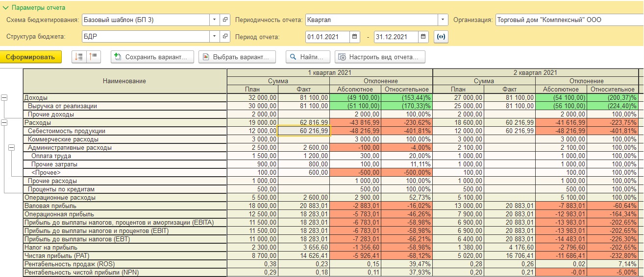Click Выбрать вариант button
Viewport: 644px width, 277px height.
tap(237, 57)
